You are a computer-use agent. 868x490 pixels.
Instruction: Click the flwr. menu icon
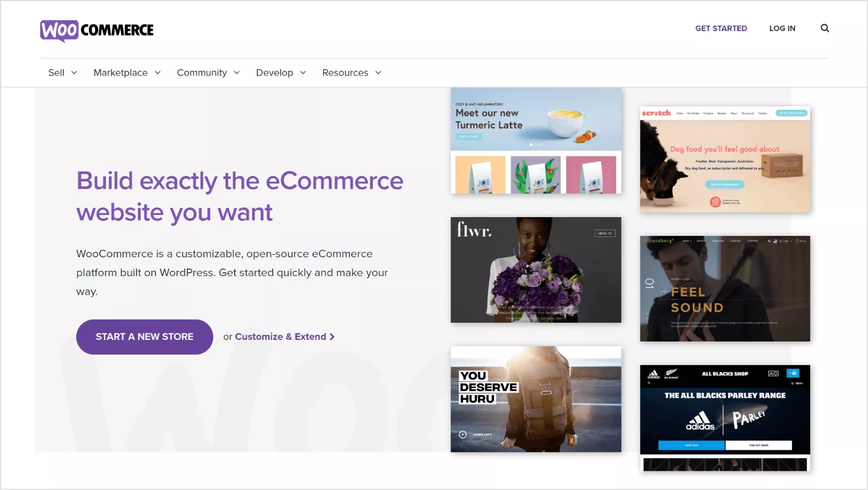(605, 233)
